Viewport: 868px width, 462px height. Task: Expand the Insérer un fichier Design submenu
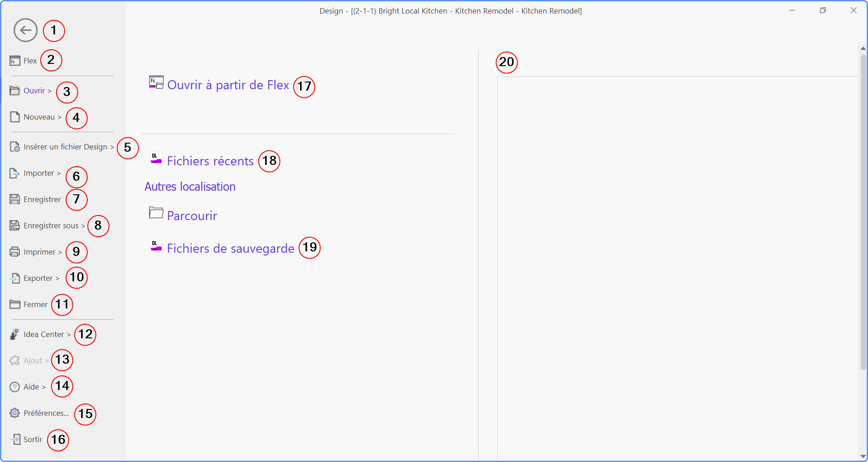click(x=69, y=147)
